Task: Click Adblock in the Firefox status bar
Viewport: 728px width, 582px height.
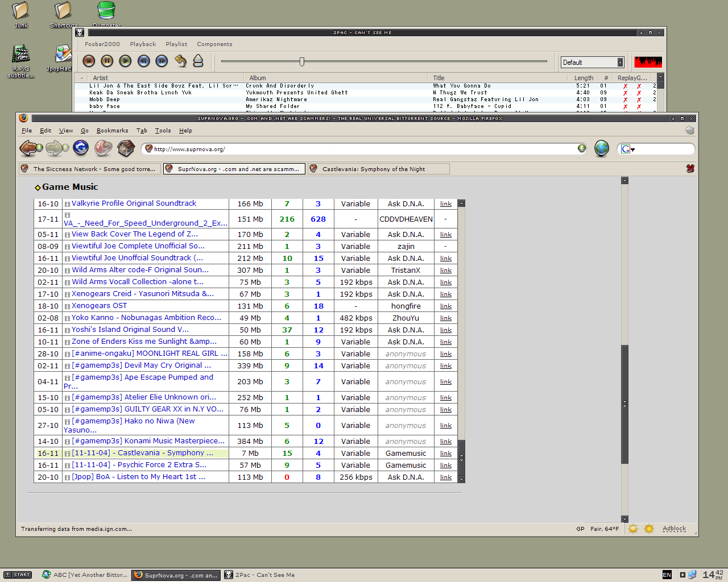Action: pyautogui.click(x=674, y=529)
